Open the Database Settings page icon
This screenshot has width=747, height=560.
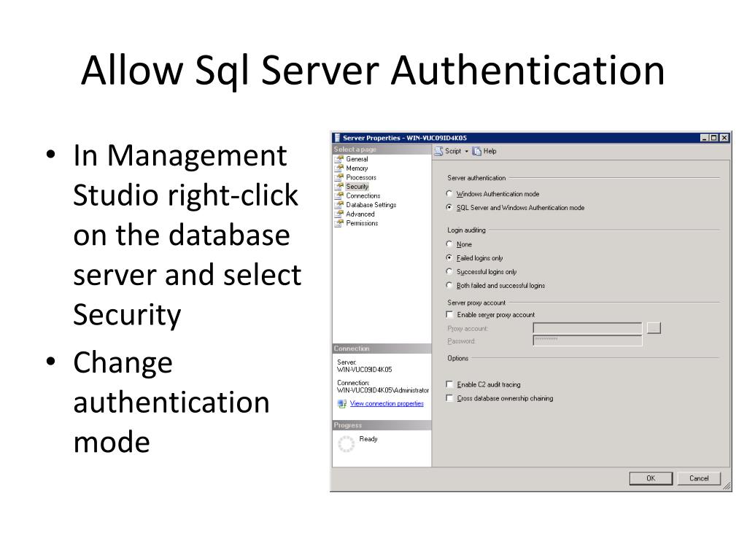point(339,205)
